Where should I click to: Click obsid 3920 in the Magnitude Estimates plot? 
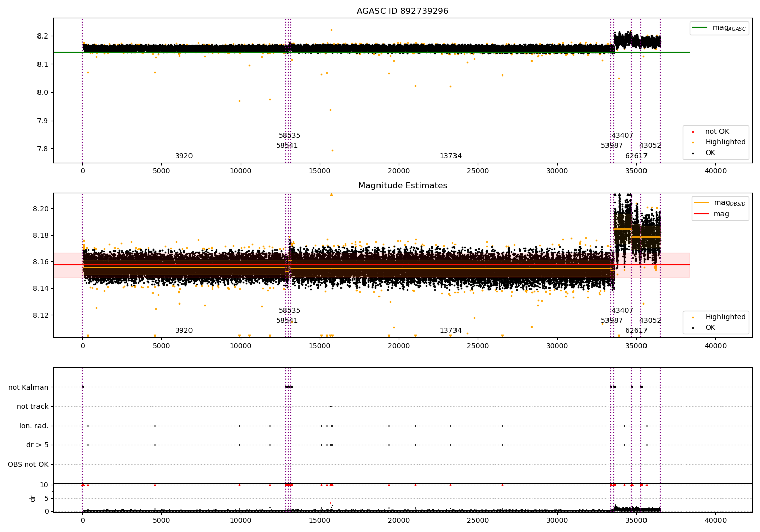[x=184, y=331]
